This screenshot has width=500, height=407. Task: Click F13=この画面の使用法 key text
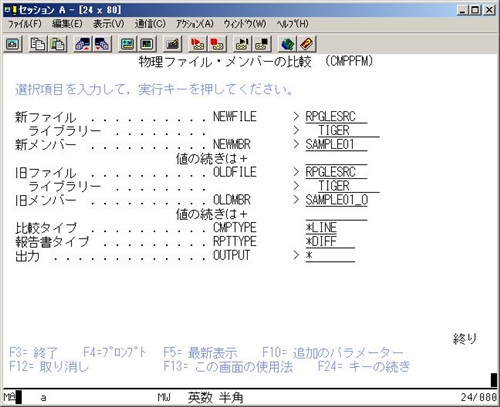[228, 367]
